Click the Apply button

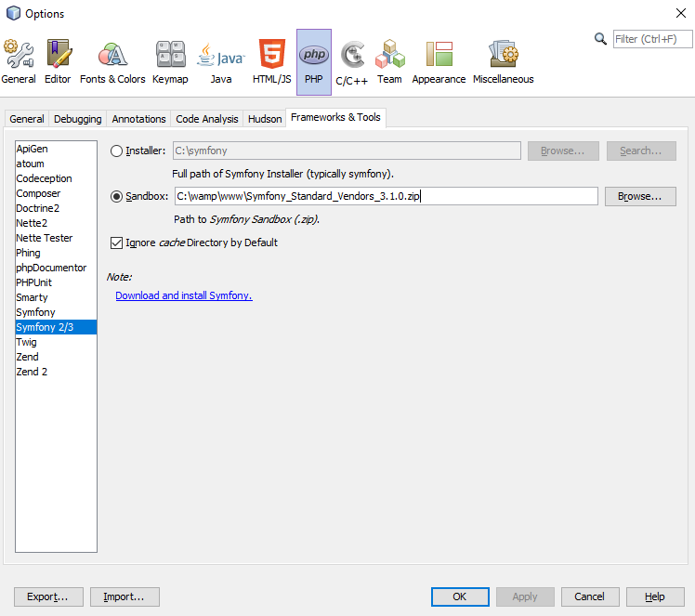[525, 596]
